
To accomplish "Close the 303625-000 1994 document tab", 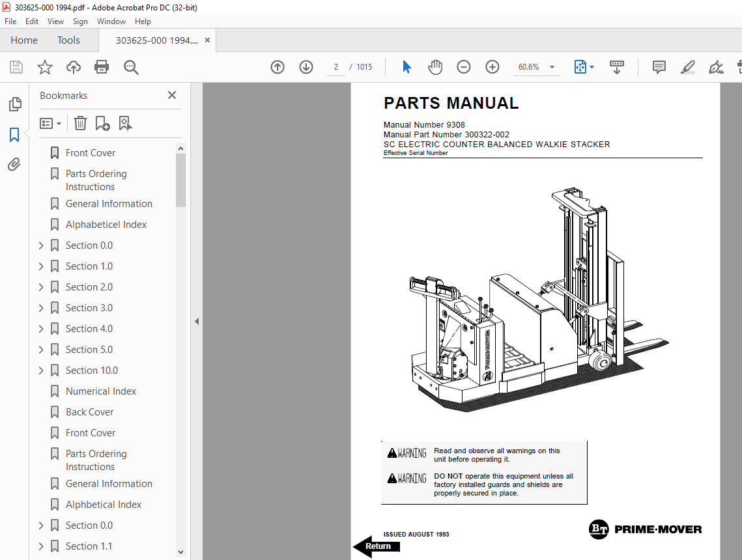I will click(207, 40).
